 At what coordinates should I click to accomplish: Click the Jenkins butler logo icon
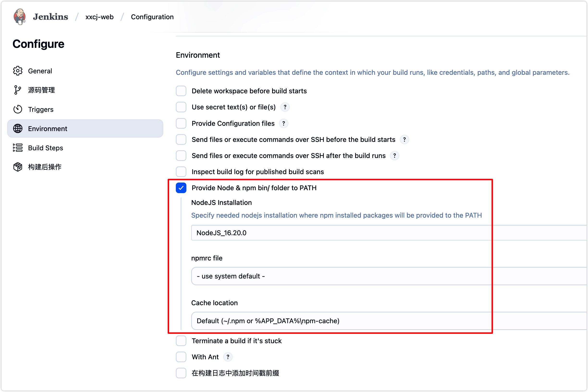(19, 17)
